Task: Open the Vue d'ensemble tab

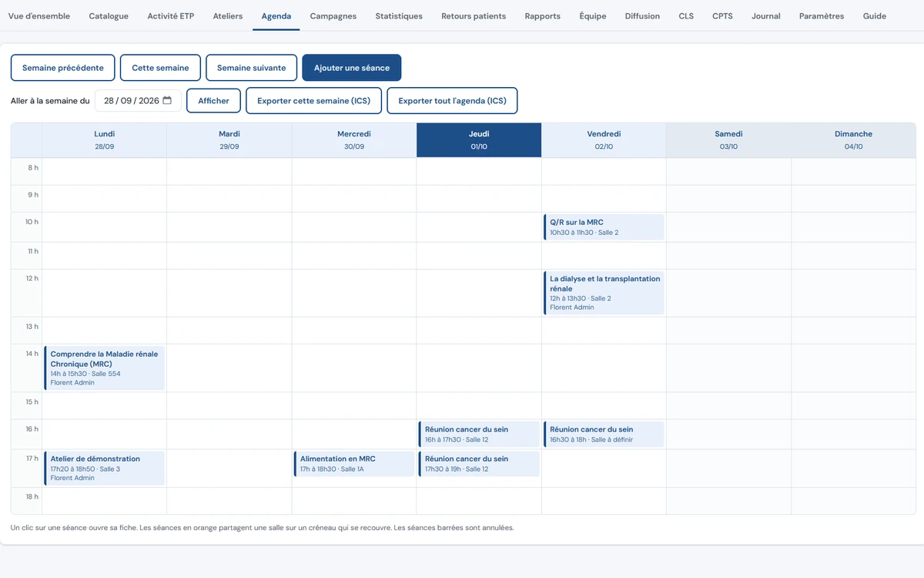Action: pos(39,16)
